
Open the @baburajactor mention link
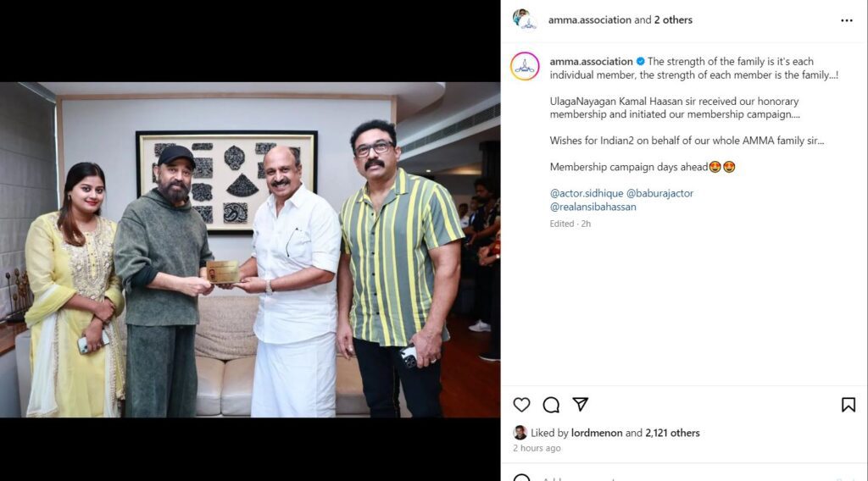659,194
